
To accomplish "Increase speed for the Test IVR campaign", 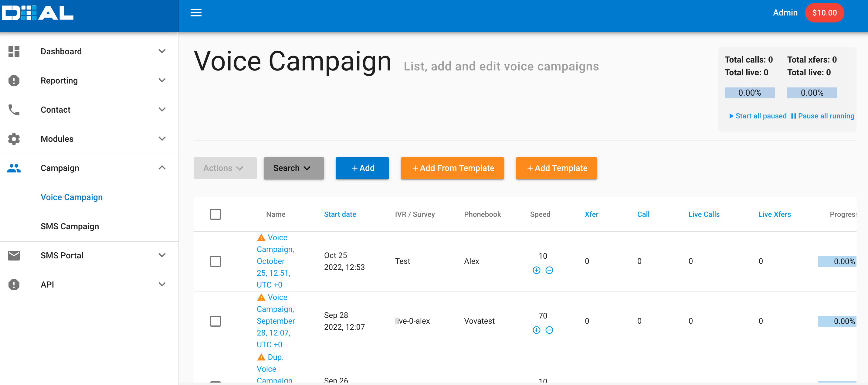I will [536, 270].
